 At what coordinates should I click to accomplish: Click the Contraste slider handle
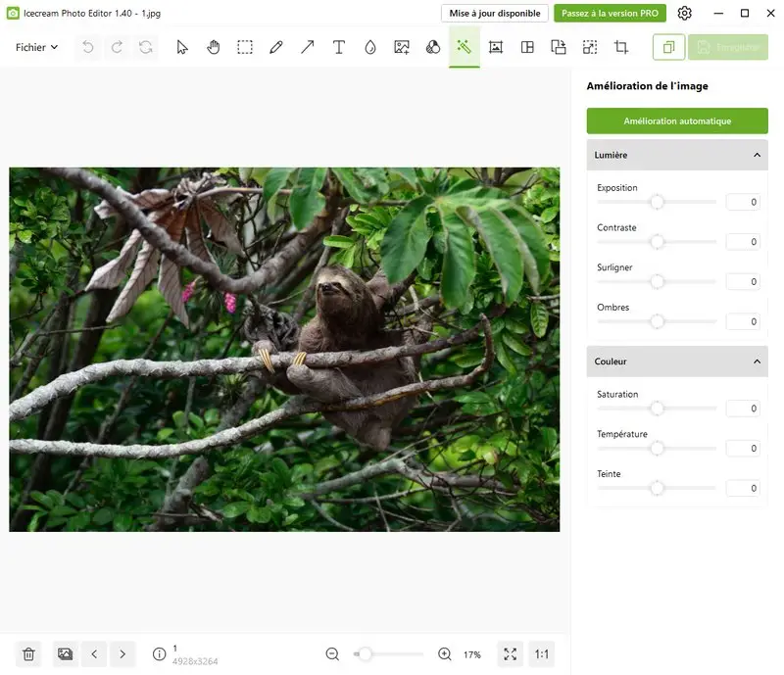657,242
